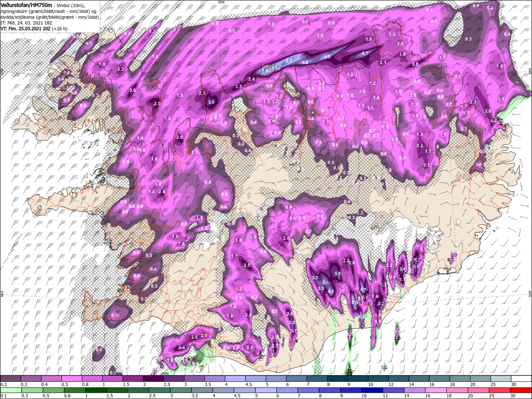Image resolution: width=532 pixels, height=399 pixels.
Task: Click the 4.7 value near the southeast glacier
Action: click(362, 290)
